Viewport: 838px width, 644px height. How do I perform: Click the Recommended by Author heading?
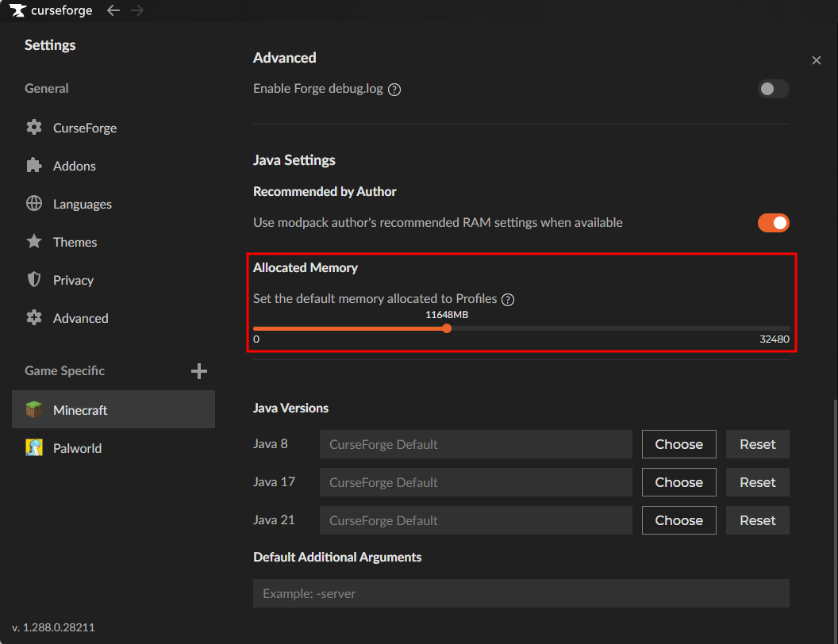tap(325, 191)
